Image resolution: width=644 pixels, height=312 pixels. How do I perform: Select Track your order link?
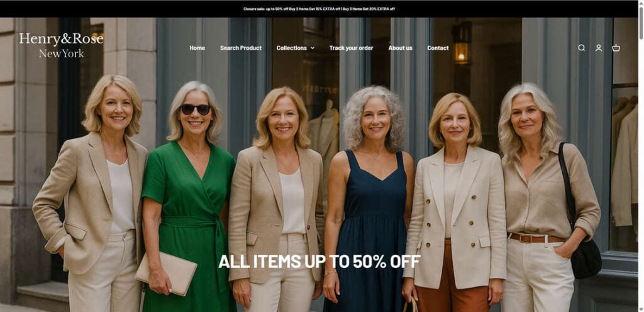point(351,48)
